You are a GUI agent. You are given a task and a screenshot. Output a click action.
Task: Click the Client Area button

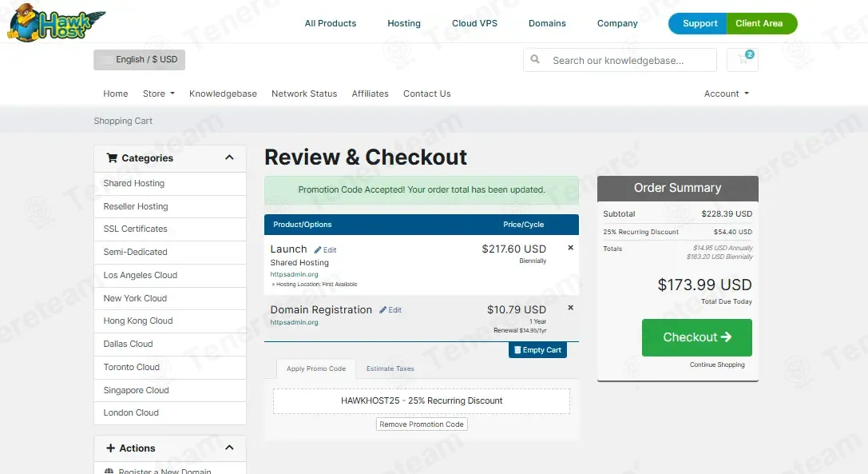pyautogui.click(x=761, y=23)
